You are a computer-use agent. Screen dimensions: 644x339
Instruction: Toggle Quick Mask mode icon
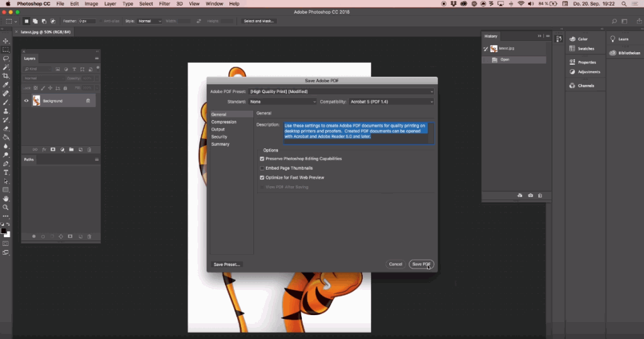[x=6, y=243]
